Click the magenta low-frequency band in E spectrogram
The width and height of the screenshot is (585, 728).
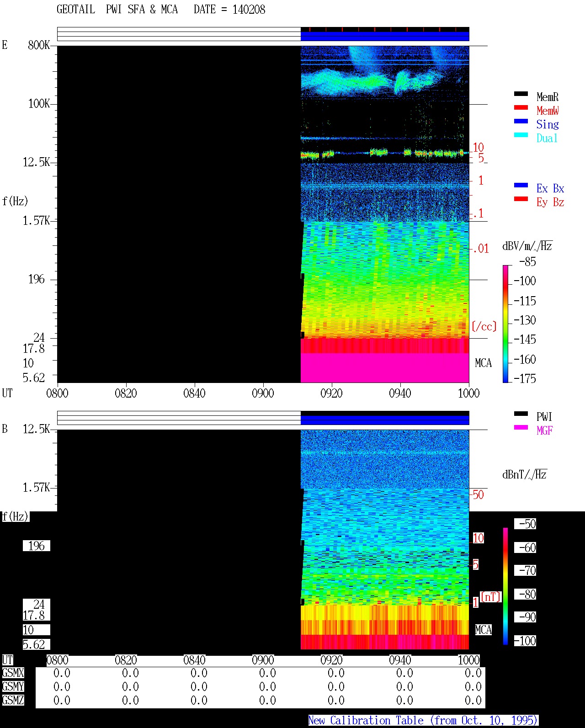[x=385, y=367]
